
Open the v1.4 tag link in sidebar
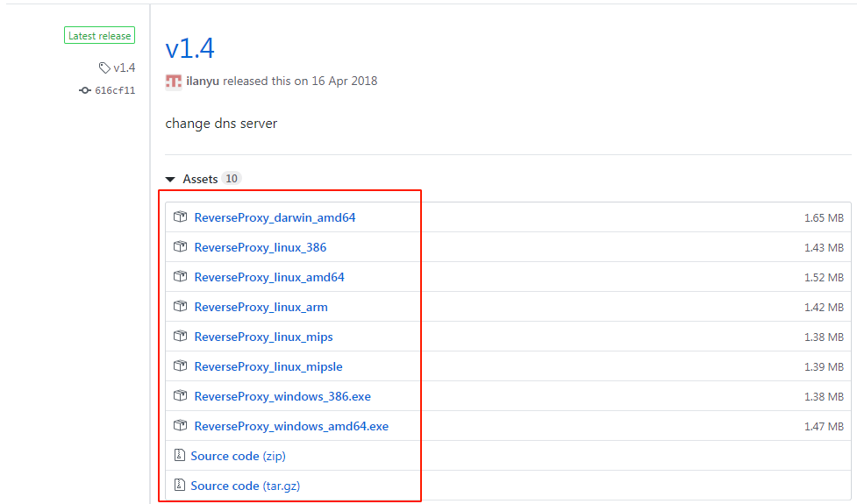[x=124, y=67]
